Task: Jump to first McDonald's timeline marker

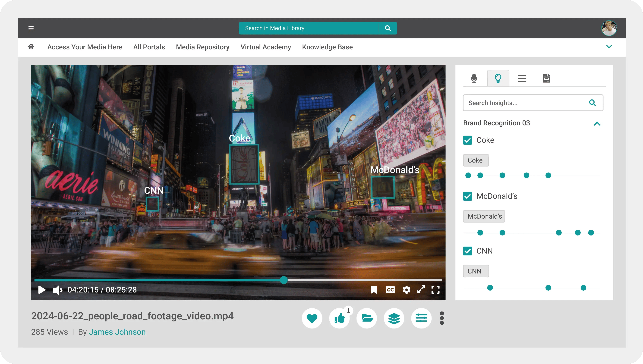Action: pos(480,233)
